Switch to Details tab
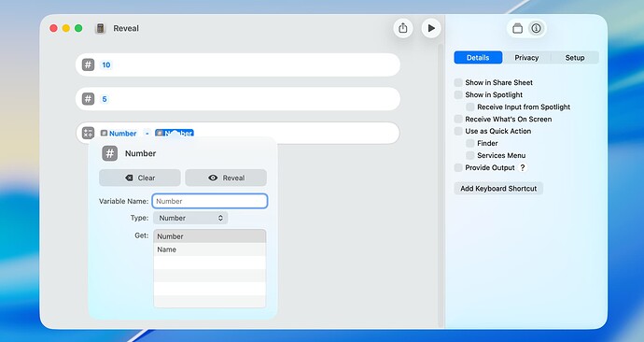 (x=478, y=58)
